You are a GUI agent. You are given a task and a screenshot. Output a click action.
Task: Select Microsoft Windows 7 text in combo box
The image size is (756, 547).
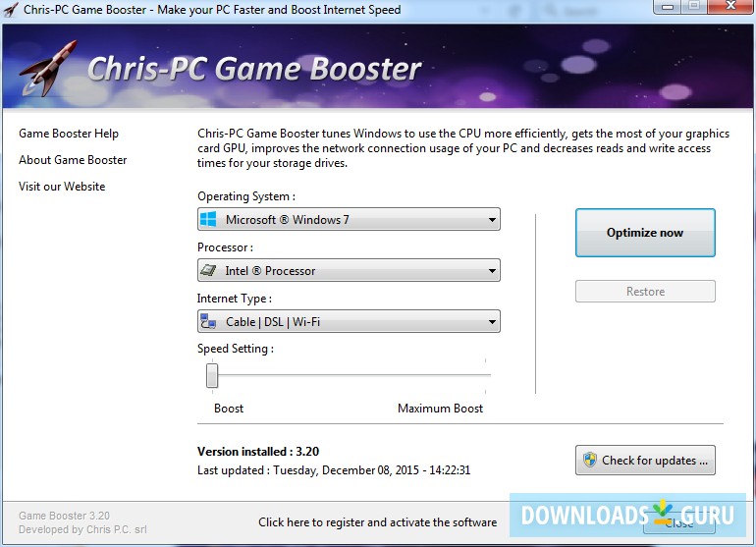pyautogui.click(x=287, y=220)
